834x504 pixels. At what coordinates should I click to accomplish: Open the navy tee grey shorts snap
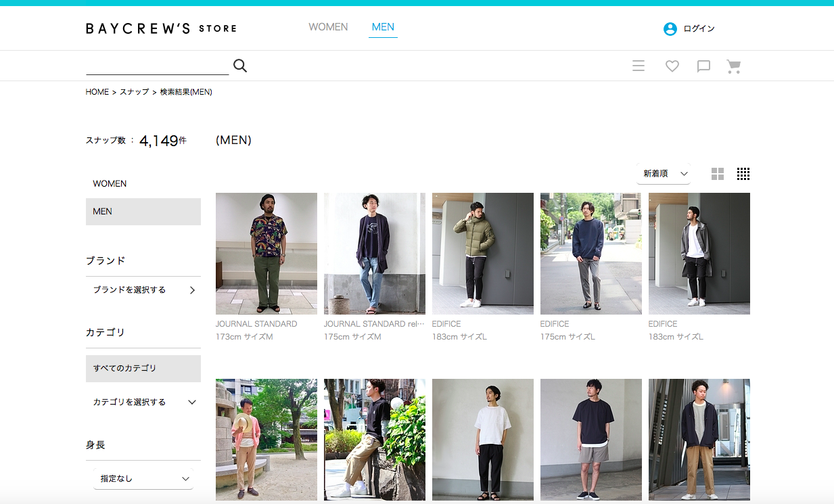(x=591, y=440)
